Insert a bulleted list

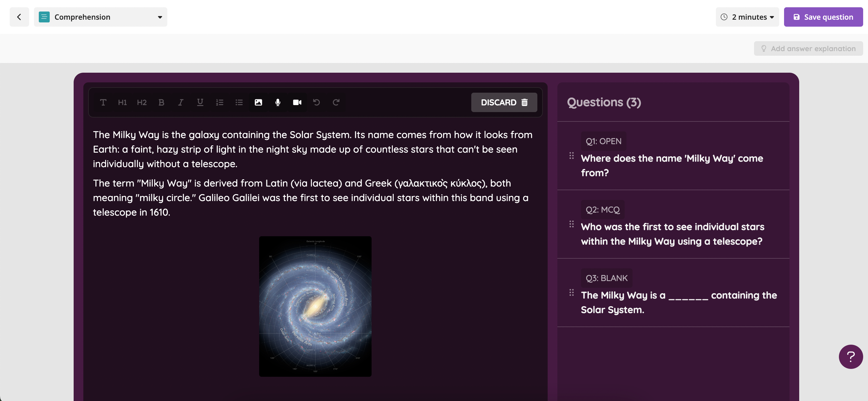[239, 102]
